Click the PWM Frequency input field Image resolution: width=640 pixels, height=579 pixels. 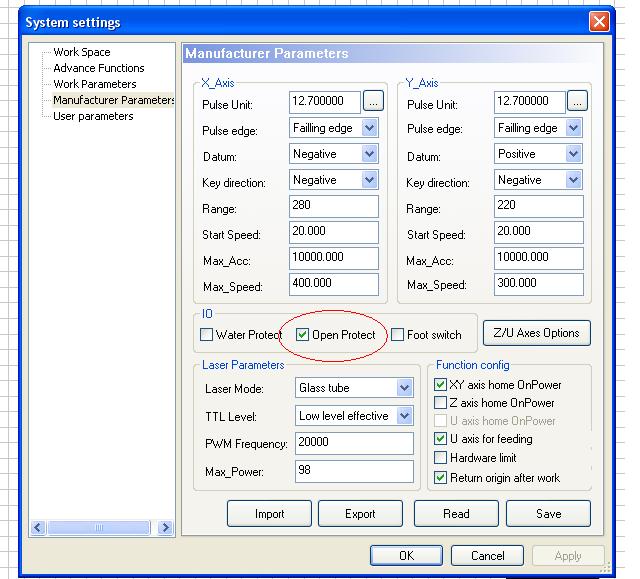pyautogui.click(x=354, y=444)
